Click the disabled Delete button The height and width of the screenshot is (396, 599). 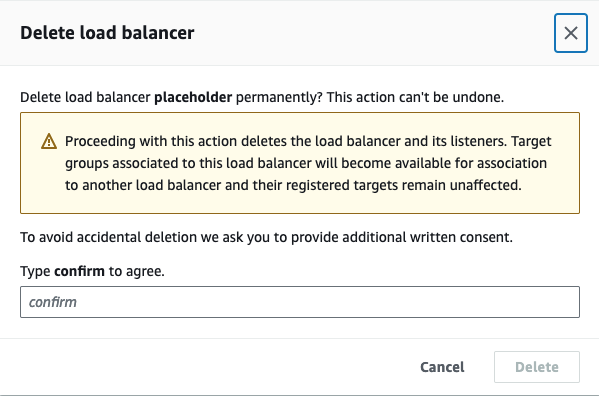[x=537, y=367]
